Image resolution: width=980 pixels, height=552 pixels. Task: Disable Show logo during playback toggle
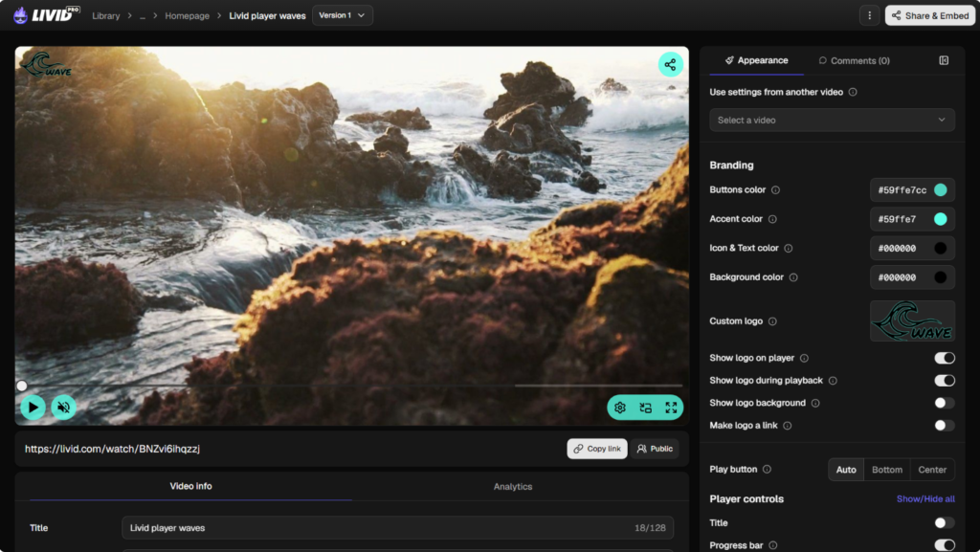click(x=945, y=381)
